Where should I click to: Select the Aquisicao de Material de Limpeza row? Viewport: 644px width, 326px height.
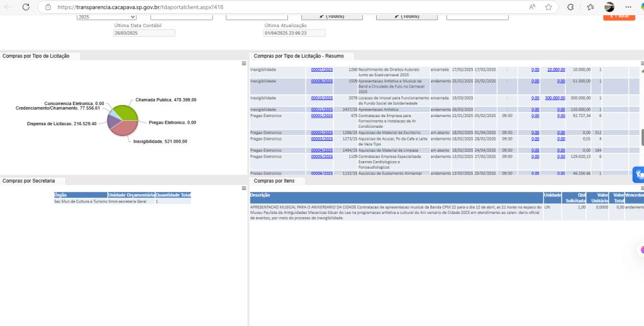tap(443, 150)
